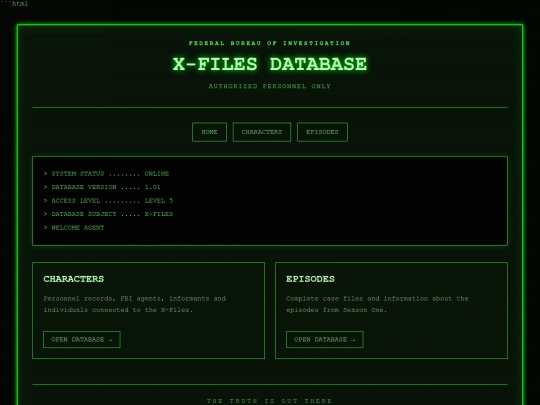Go to the HOME nav button
Viewport: 540px width, 405px height.
pyautogui.click(x=209, y=132)
